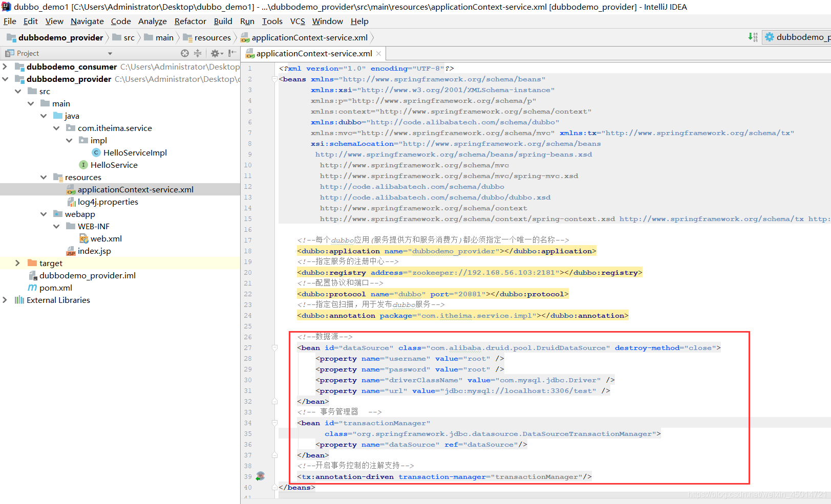The width and height of the screenshot is (831, 504).
Task: Open the Navigate menu
Action: coord(87,21)
